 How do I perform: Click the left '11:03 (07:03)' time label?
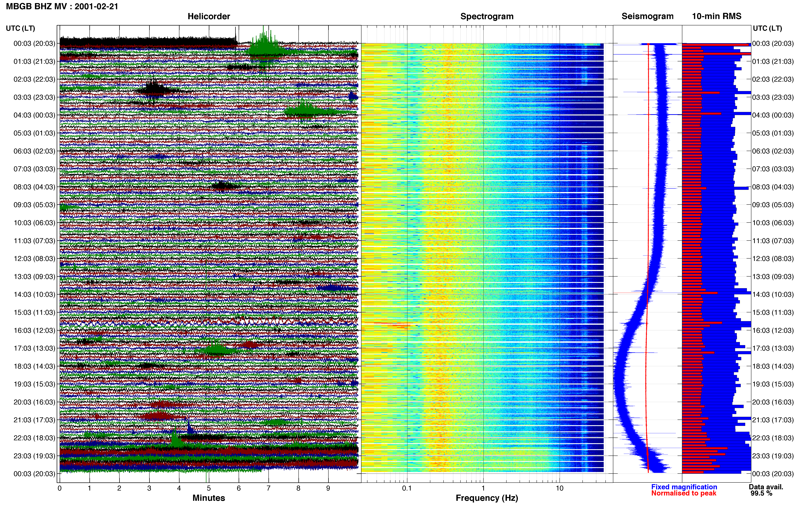[x=34, y=241]
